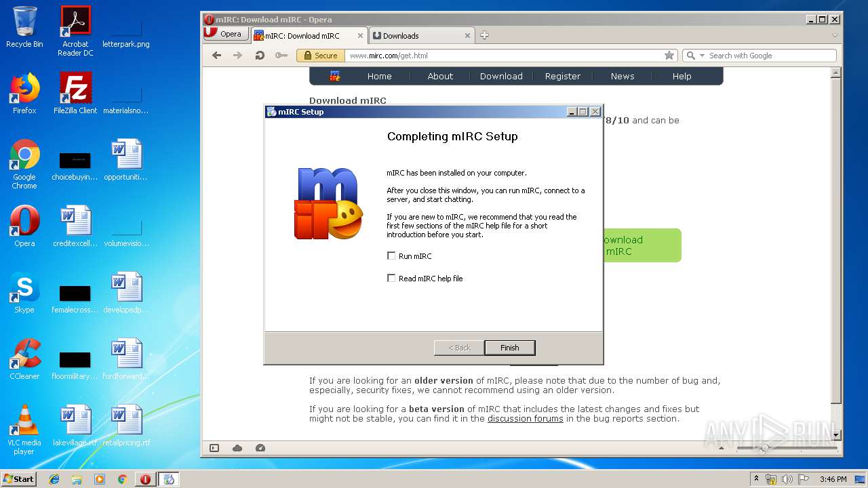This screenshot has height=488, width=868.
Task: Open CCleaner desktop shortcut
Action: 24,359
